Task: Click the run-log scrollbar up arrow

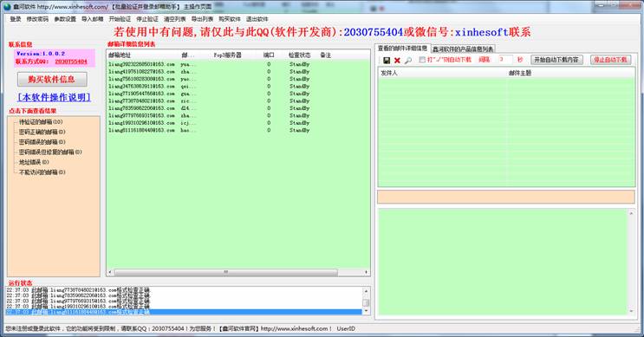Action: tap(366, 291)
